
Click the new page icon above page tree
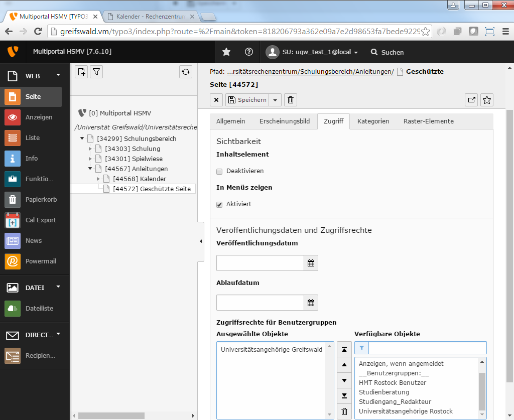(x=81, y=72)
